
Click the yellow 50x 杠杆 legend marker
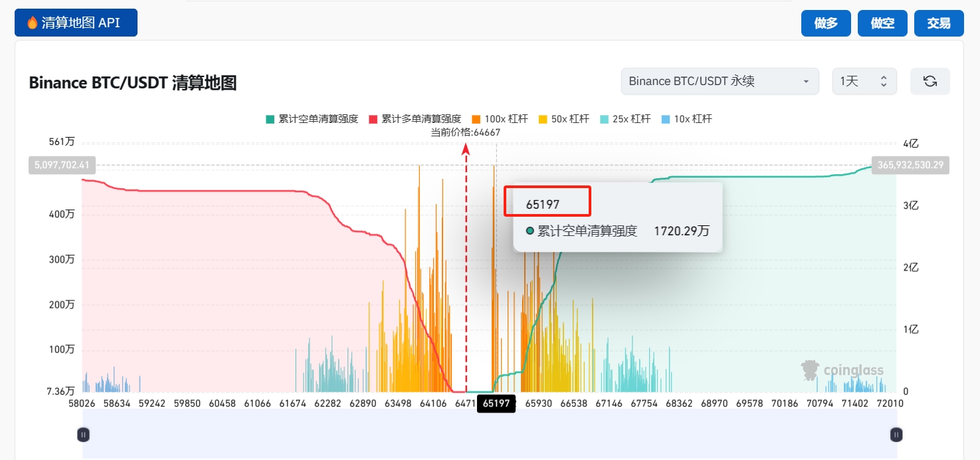[542, 119]
